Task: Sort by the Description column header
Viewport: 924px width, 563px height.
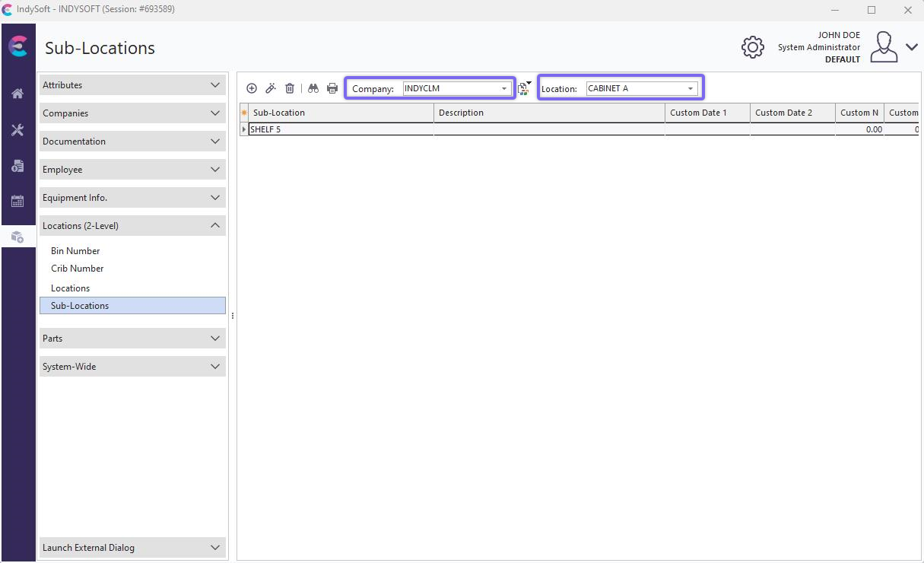Action: point(548,113)
